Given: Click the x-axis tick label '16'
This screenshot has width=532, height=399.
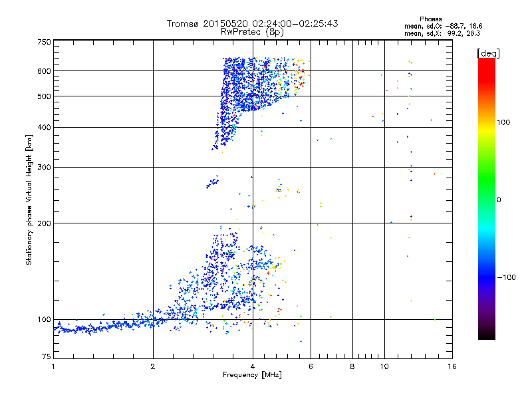Looking at the screenshot, I should pos(452,366).
